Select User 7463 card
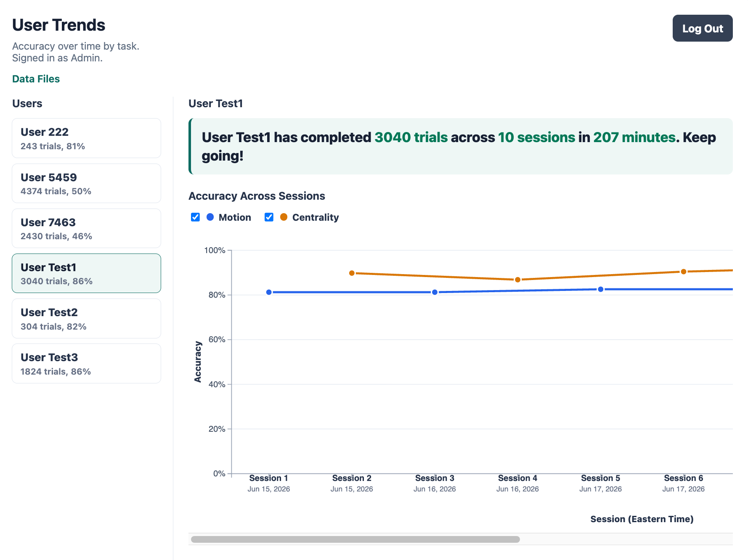This screenshot has height=560, width=748. pyautogui.click(x=86, y=228)
